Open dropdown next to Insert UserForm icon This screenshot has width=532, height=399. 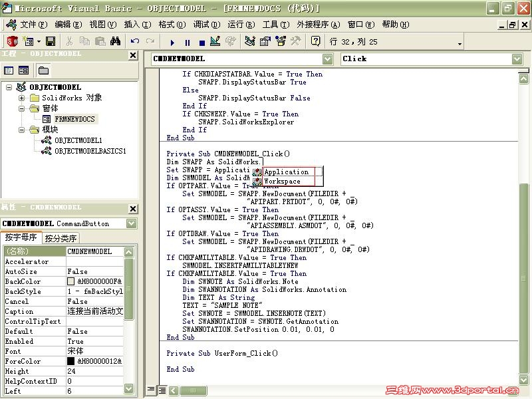coord(39,42)
